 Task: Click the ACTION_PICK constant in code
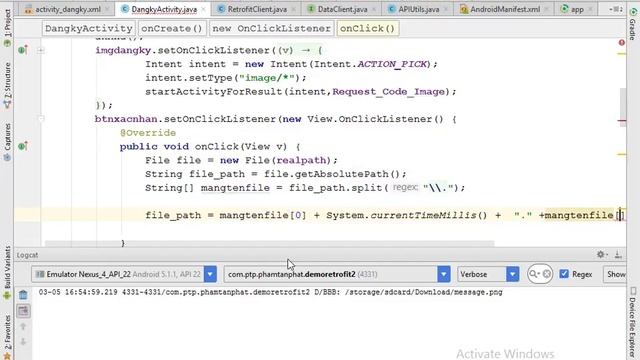pos(392,64)
